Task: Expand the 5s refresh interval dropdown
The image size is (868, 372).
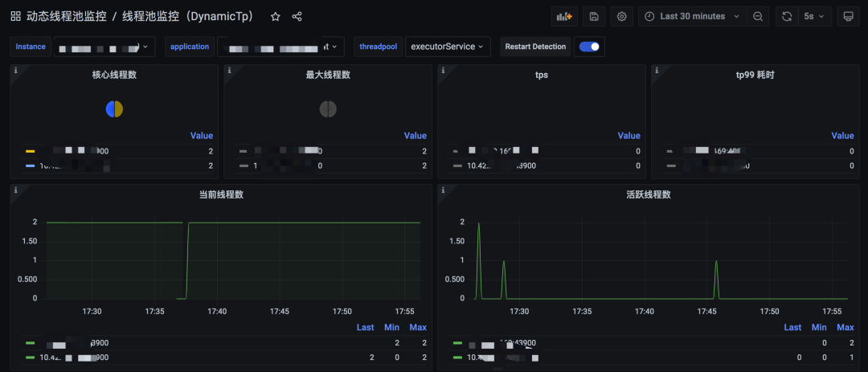Action: (x=814, y=17)
